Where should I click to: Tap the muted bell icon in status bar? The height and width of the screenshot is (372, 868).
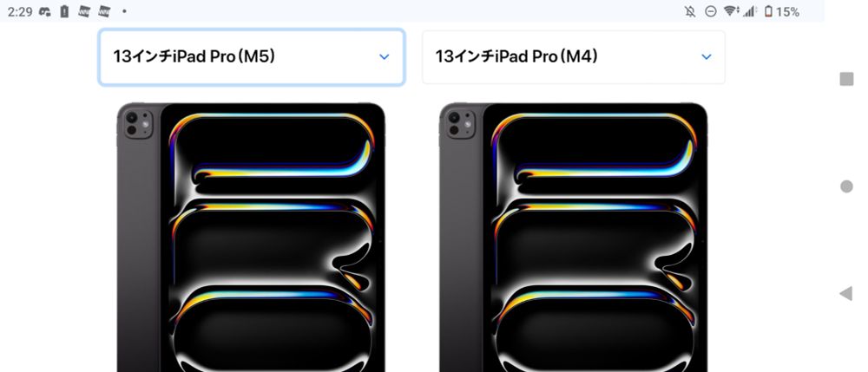tap(690, 11)
